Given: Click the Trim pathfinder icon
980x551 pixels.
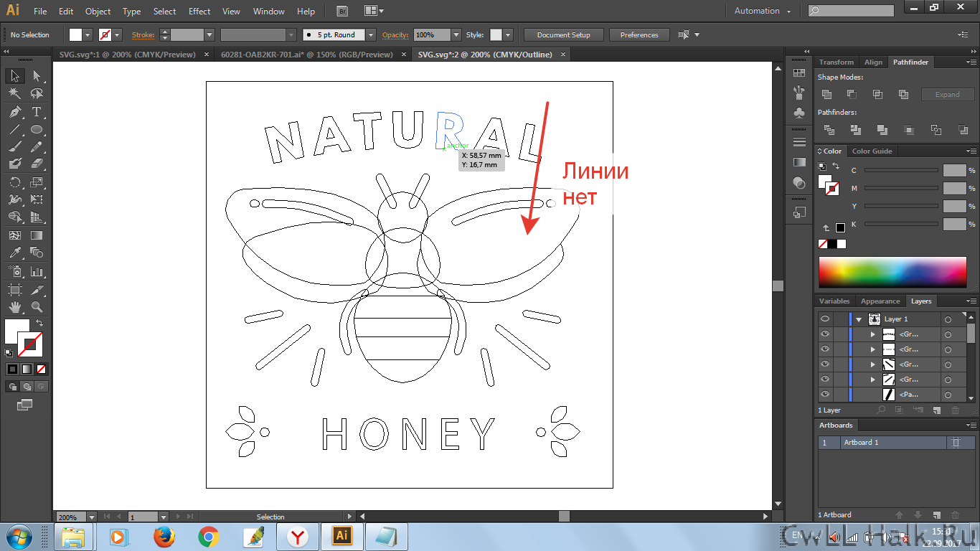Looking at the screenshot, I should click(x=855, y=130).
